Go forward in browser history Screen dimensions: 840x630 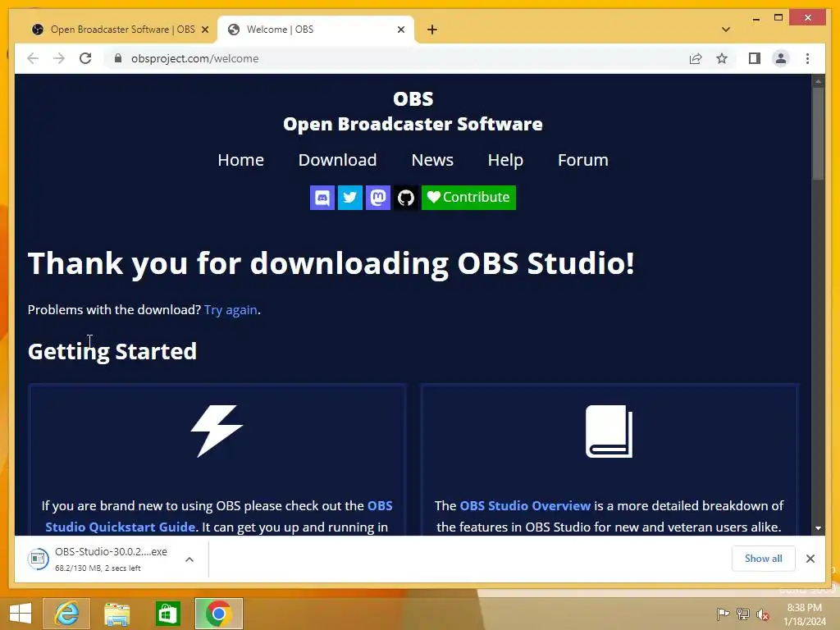tap(59, 58)
